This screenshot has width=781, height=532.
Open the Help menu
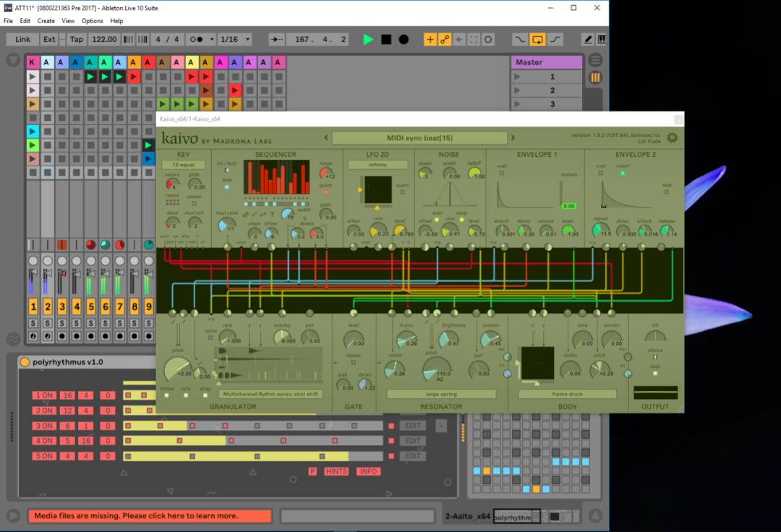point(116,21)
